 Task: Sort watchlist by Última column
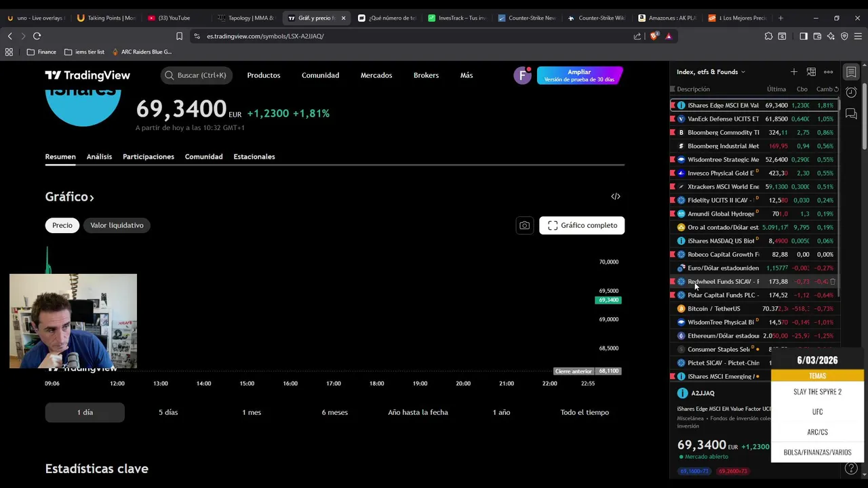[x=776, y=89]
